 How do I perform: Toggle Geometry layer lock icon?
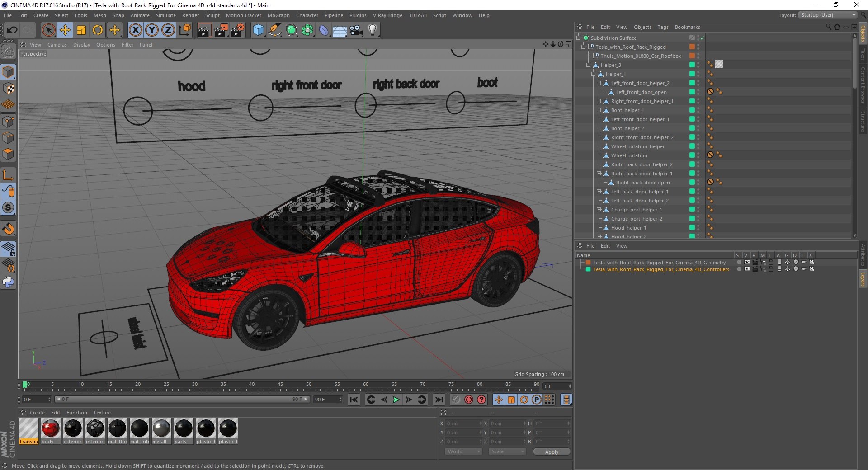coord(771,262)
